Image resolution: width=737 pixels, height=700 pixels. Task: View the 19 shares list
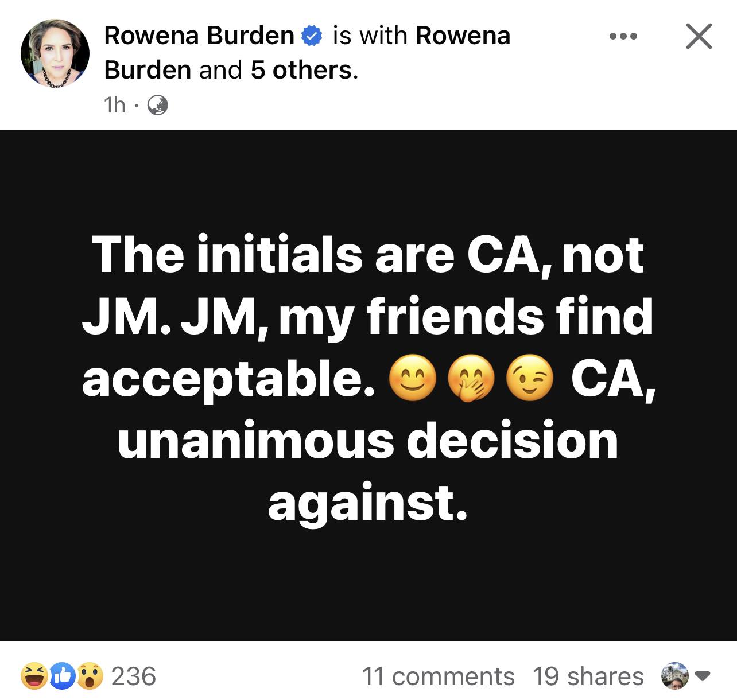[x=588, y=676]
